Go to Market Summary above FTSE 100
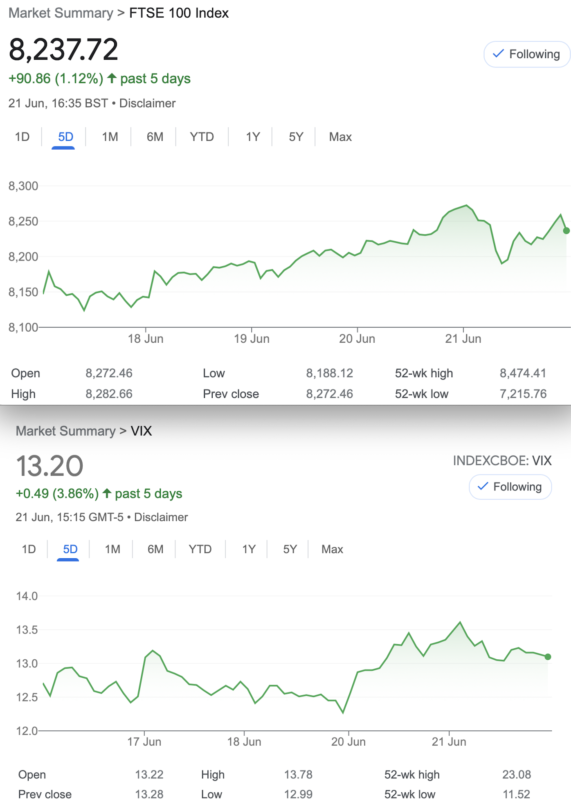This screenshot has width=571, height=800. (61, 13)
